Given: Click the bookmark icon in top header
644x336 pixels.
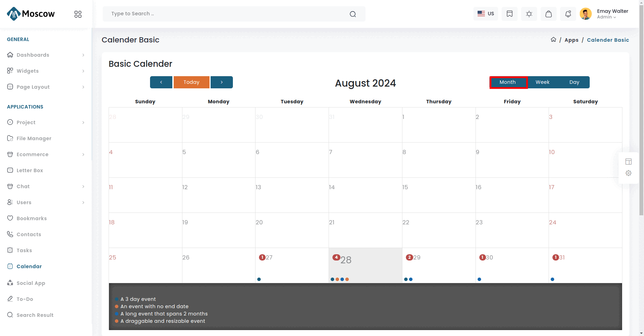Looking at the screenshot, I should 509,14.
